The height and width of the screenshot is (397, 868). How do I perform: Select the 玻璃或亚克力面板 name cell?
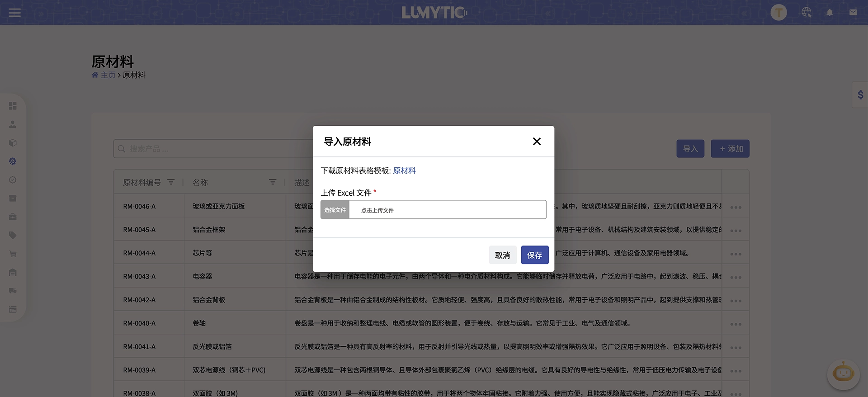[x=235, y=206]
